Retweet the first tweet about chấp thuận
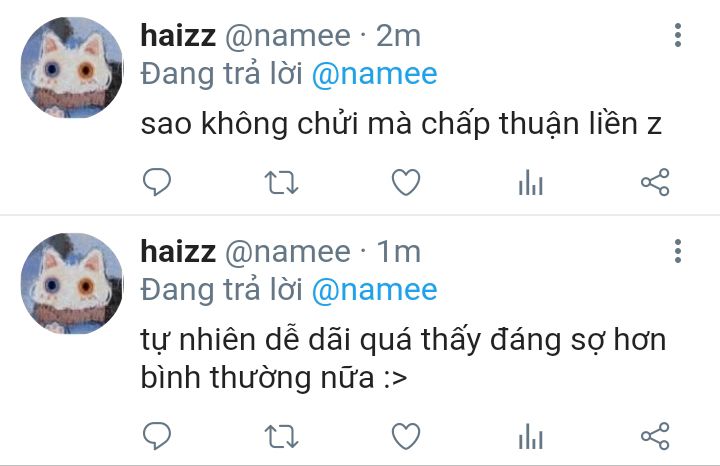 (281, 182)
